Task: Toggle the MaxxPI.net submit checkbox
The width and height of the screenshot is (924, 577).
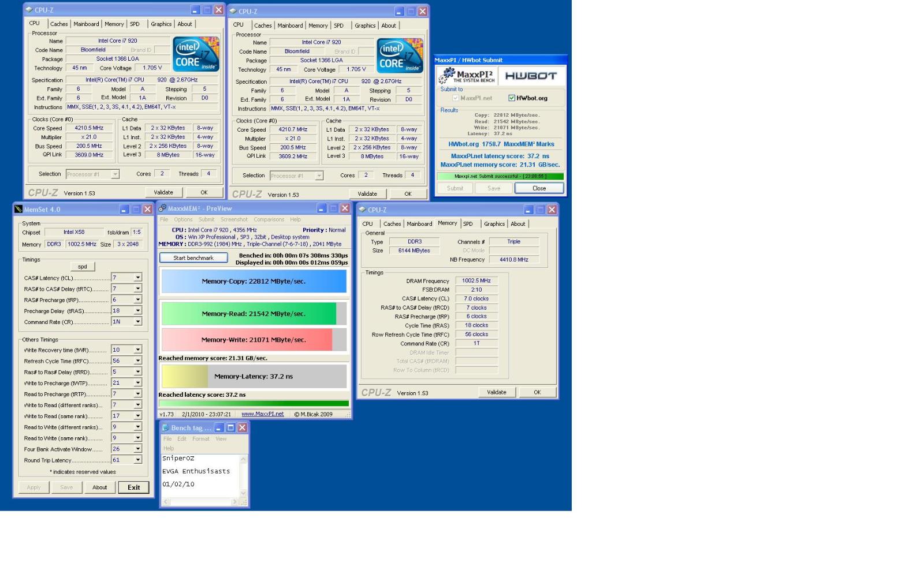Action: click(x=456, y=98)
